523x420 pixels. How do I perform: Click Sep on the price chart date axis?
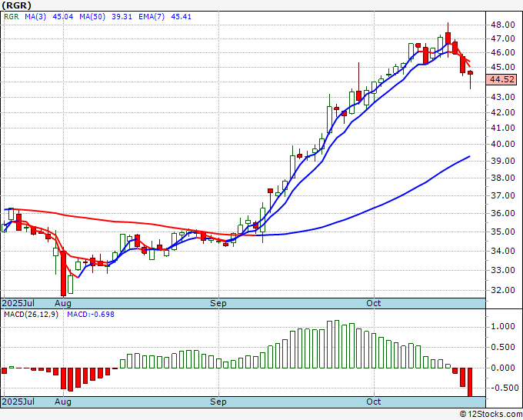coord(218,303)
